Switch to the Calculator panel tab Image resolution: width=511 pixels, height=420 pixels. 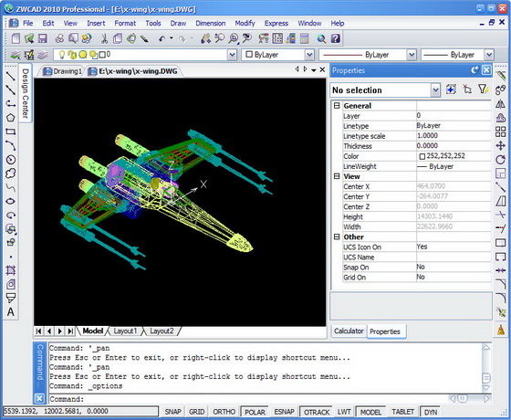tap(349, 331)
